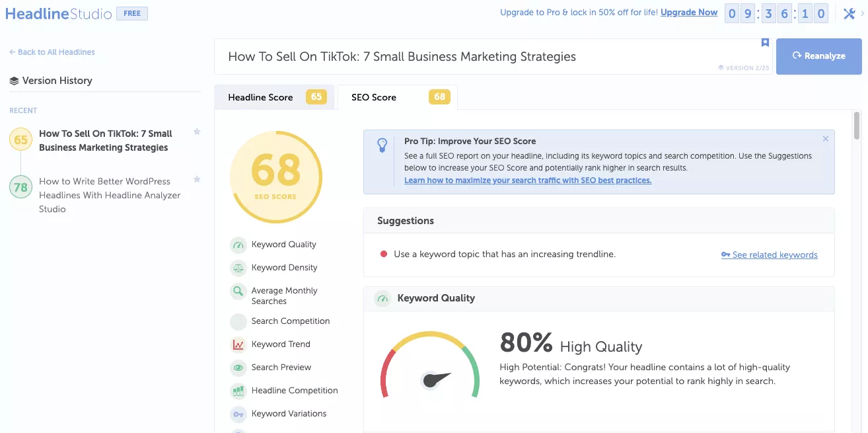This screenshot has height=433, width=868.
Task: Click the keyword quality gauge meter
Action: [x=429, y=365]
